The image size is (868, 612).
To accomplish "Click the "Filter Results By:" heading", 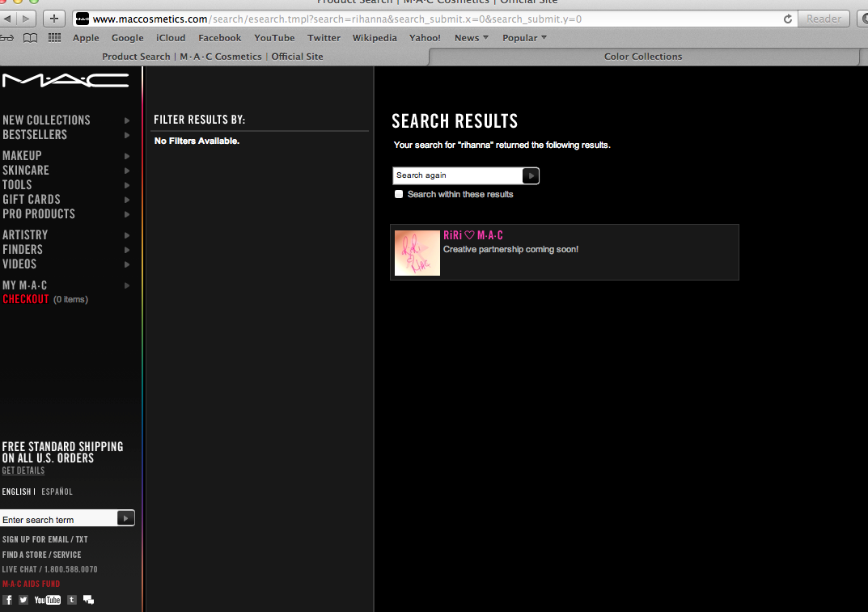I will click(x=199, y=120).
